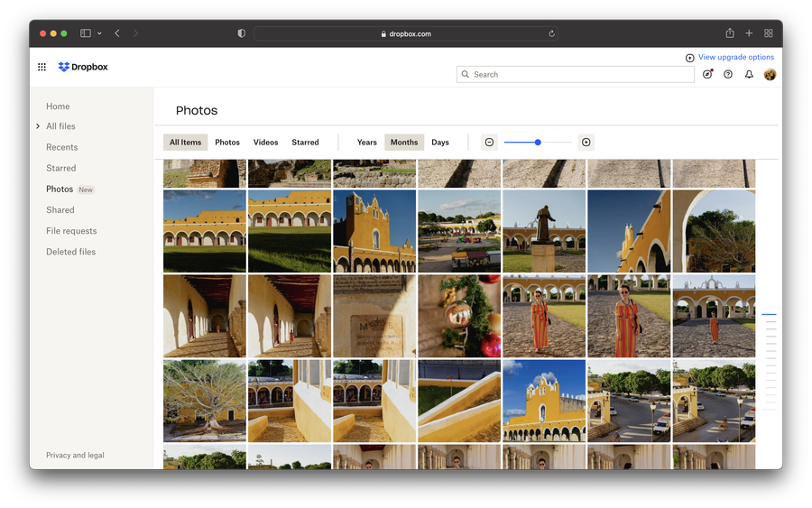
Task: Click the thumbnail size slider handle
Action: click(x=538, y=142)
